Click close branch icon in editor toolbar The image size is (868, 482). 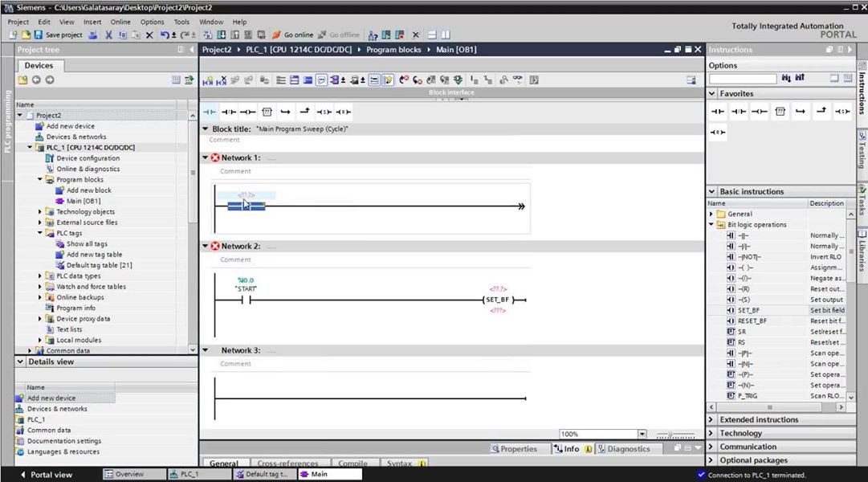pos(304,112)
